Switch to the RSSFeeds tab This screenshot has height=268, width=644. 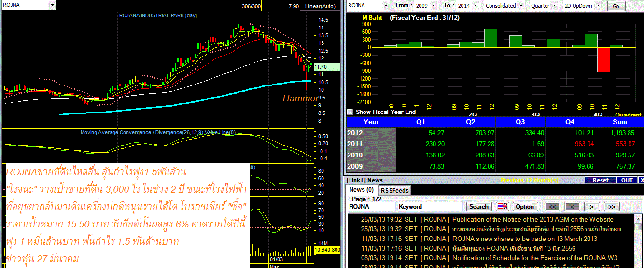[394, 190]
